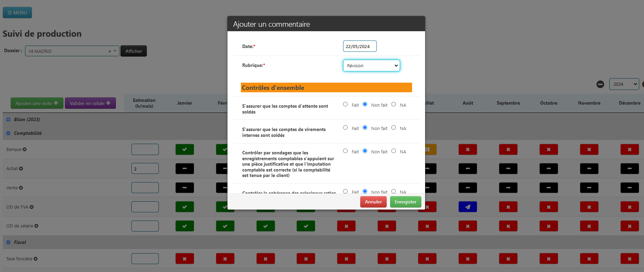Click the Date input field
This screenshot has height=272, width=644.
(360, 46)
